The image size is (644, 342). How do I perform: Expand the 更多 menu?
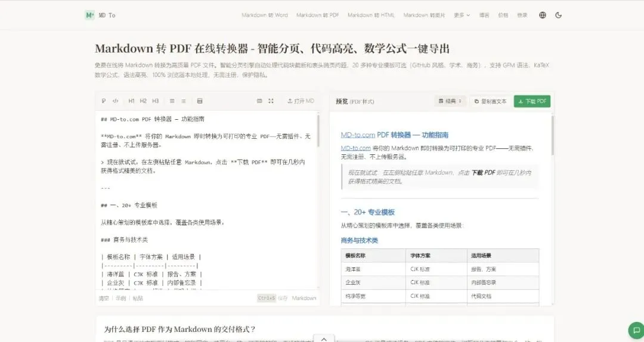pos(462,15)
